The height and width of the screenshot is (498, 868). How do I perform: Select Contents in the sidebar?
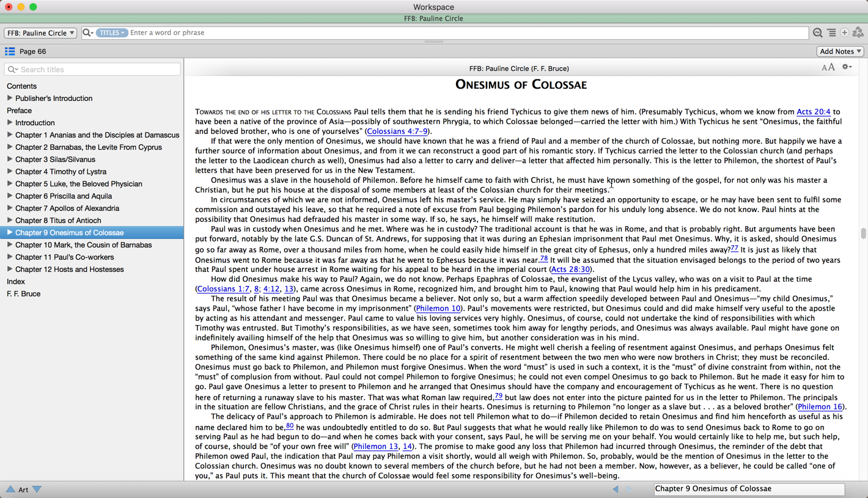pos(22,86)
